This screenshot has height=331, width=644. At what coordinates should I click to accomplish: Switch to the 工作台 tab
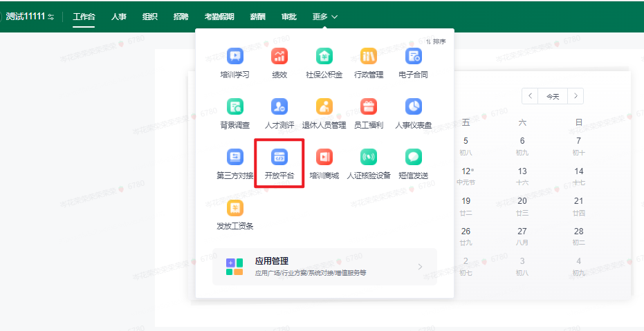[84, 17]
